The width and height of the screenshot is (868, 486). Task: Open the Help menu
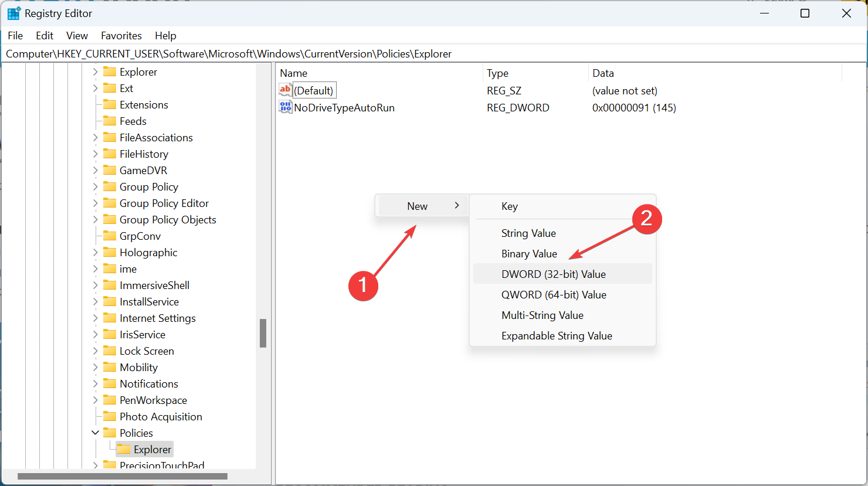[165, 36]
